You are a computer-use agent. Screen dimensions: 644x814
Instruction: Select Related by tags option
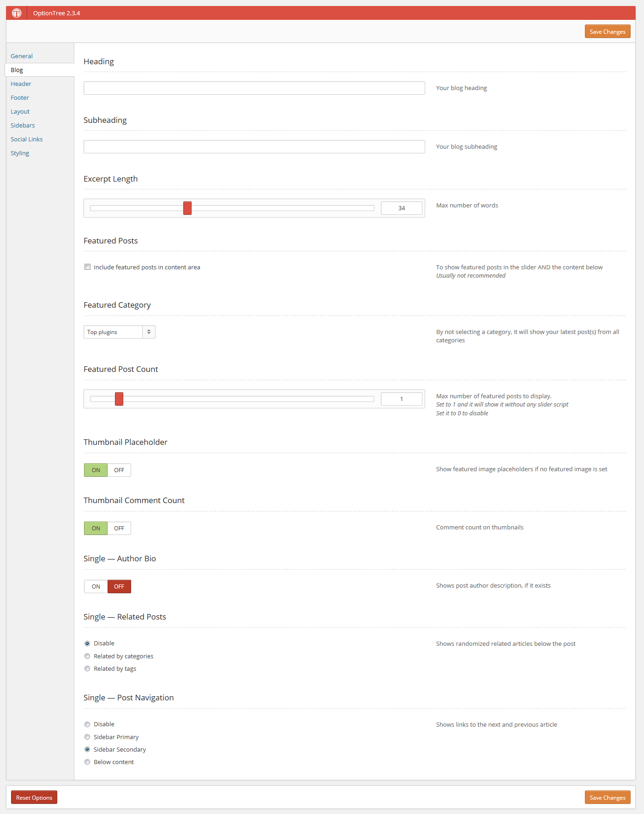[x=87, y=668]
